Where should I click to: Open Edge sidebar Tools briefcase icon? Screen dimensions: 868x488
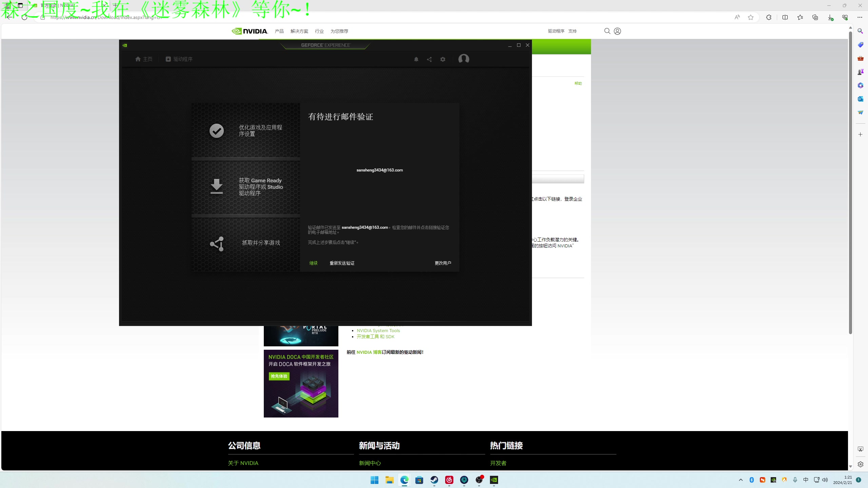(860, 58)
